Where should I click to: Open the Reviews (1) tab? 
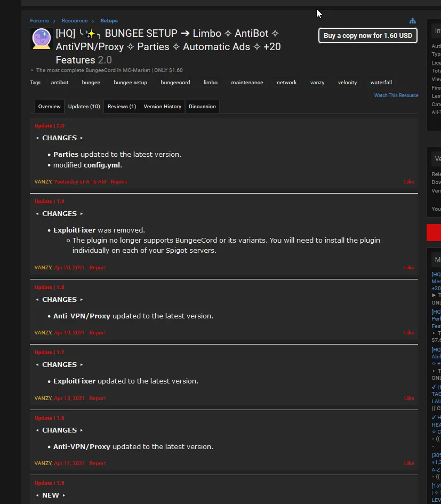pyautogui.click(x=122, y=107)
